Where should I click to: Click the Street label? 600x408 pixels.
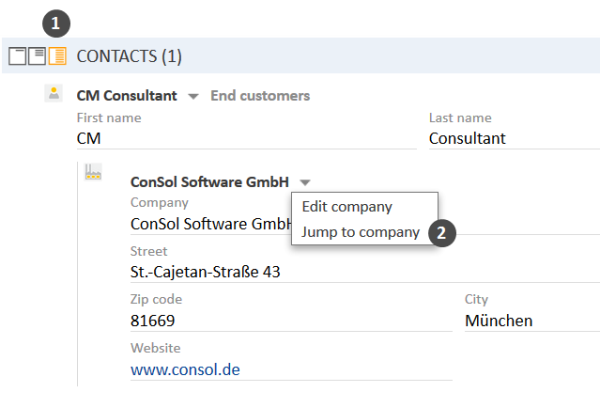click(x=149, y=251)
